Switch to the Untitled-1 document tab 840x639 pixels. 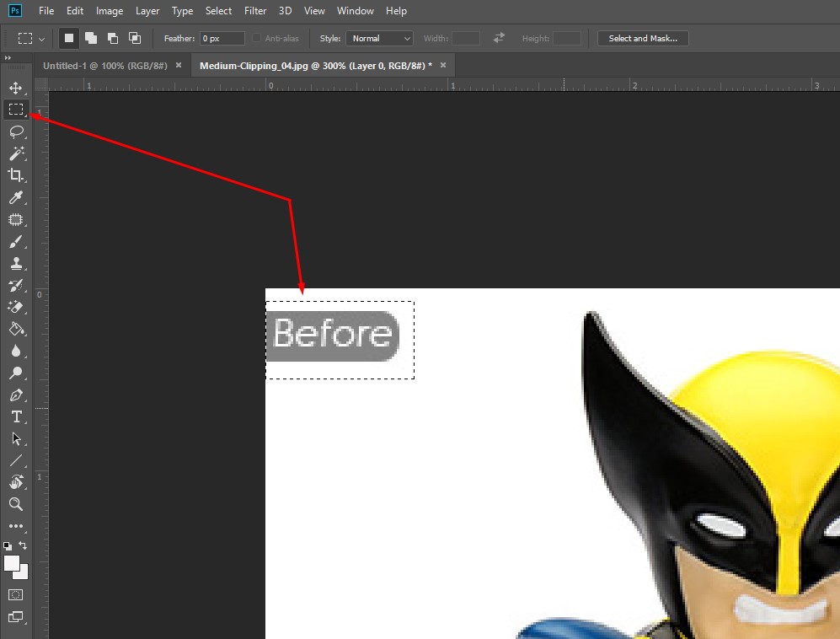click(x=105, y=65)
